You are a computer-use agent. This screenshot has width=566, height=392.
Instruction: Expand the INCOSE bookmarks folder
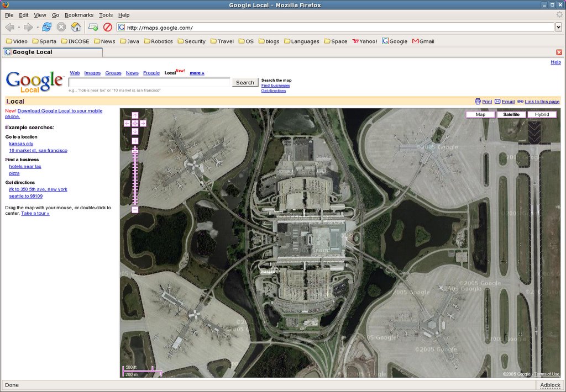coord(75,41)
